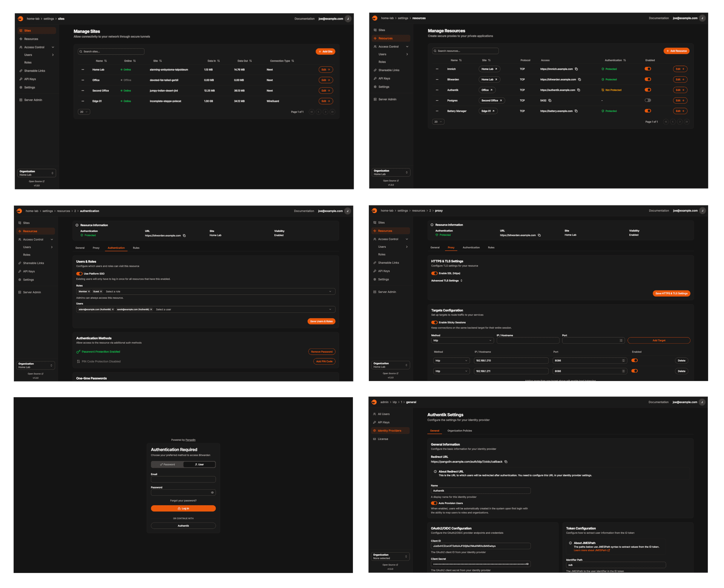This screenshot has width=724, height=588.
Task: Open the http method dropdown
Action: click(462, 340)
